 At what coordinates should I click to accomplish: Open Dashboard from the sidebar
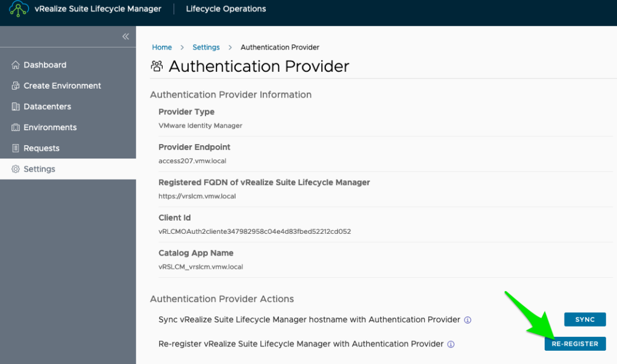[68, 65]
